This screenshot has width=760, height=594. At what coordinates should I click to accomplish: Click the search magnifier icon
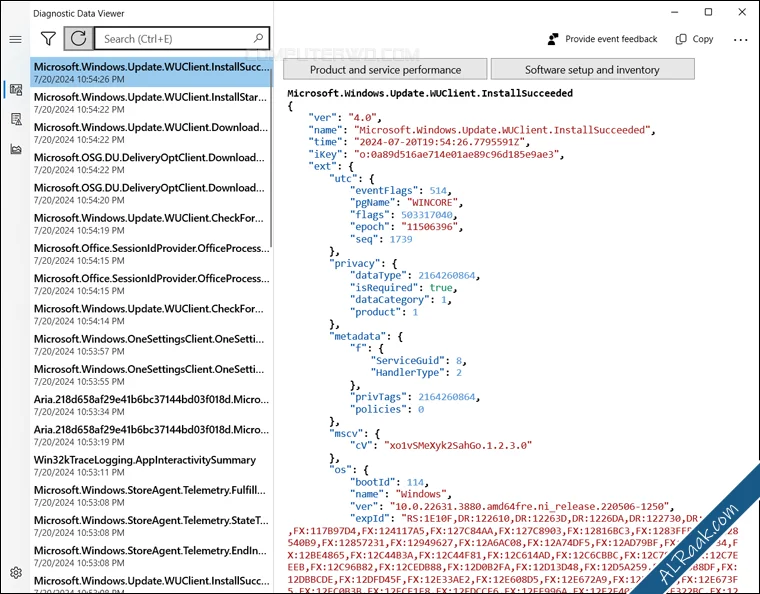click(258, 38)
